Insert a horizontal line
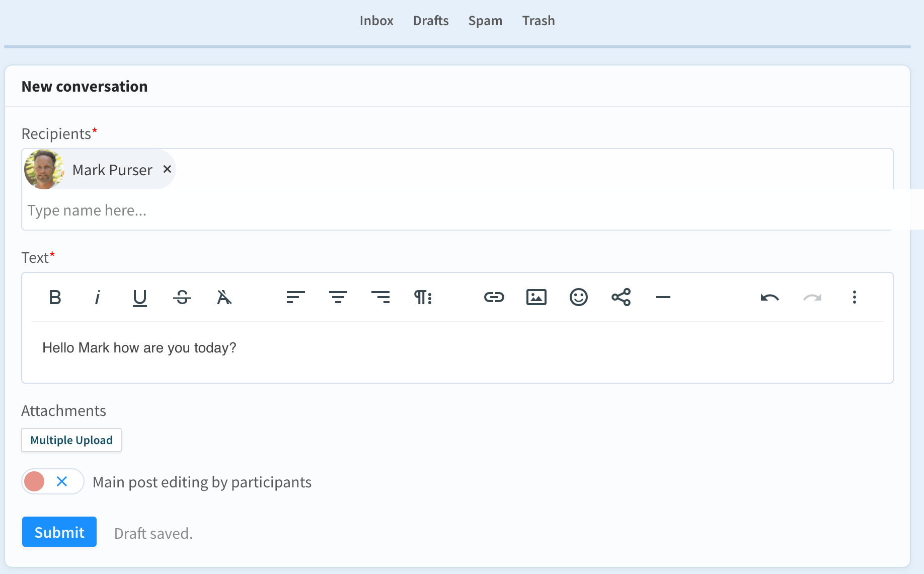This screenshot has width=924, height=574. [x=663, y=298]
